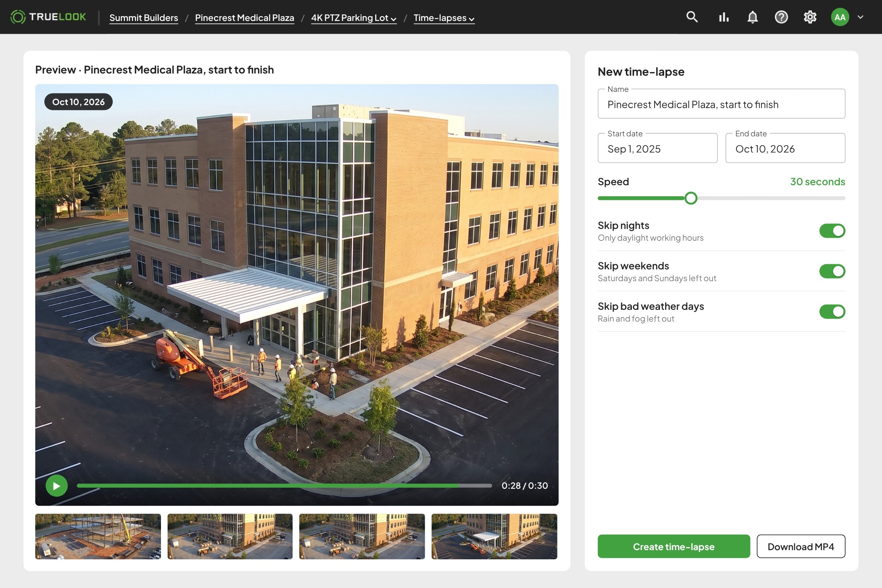The image size is (882, 588).
Task: Click 'Rain and fog left out' text
Action: pyautogui.click(x=636, y=319)
